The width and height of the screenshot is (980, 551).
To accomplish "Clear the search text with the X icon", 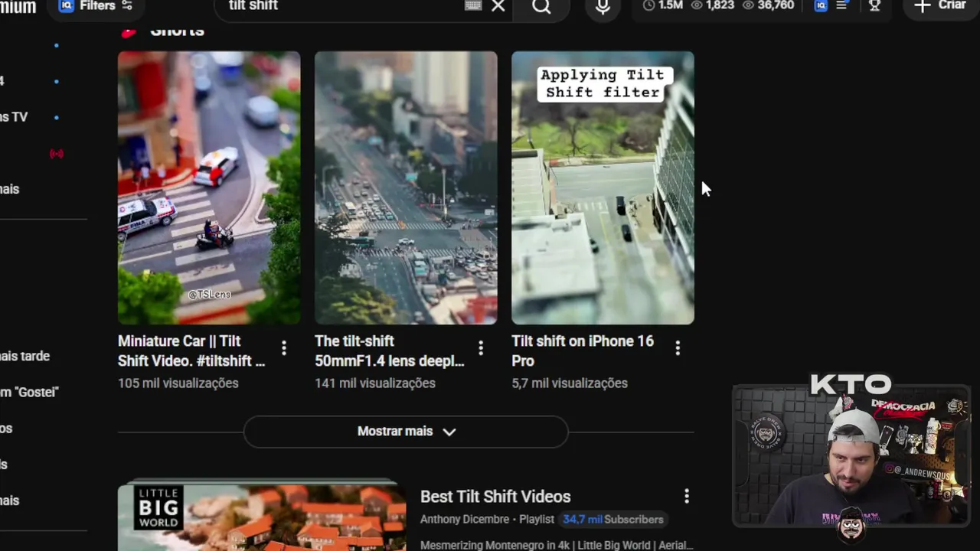I will pyautogui.click(x=498, y=6).
